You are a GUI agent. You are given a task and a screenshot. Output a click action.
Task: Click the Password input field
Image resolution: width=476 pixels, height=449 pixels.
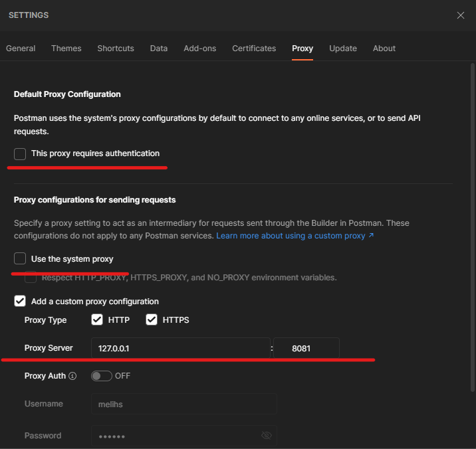[x=173, y=436]
